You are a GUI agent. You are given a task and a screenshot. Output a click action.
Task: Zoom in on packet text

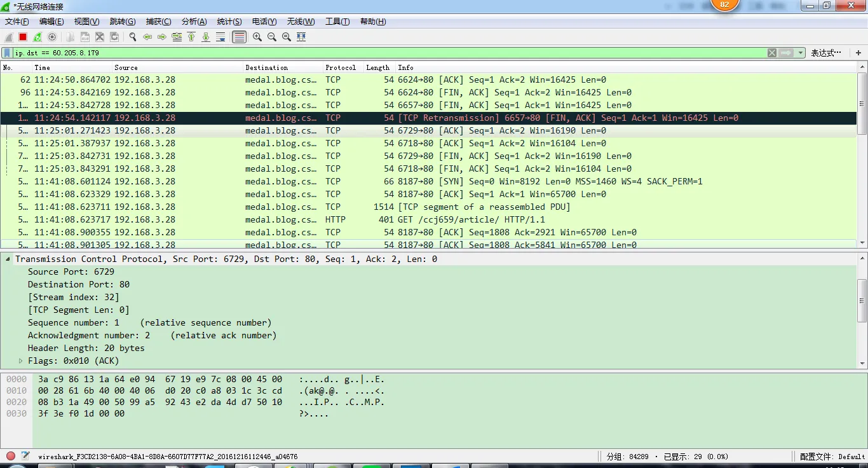click(x=257, y=37)
